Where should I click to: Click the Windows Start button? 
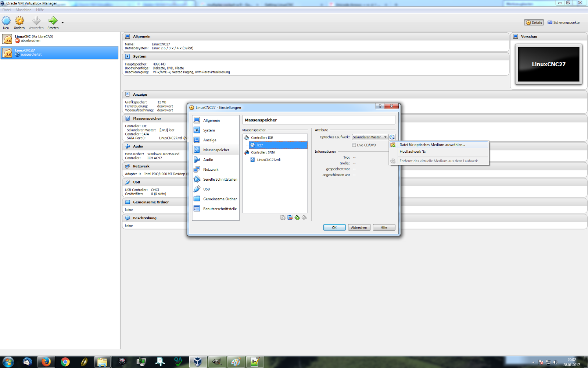(x=8, y=362)
